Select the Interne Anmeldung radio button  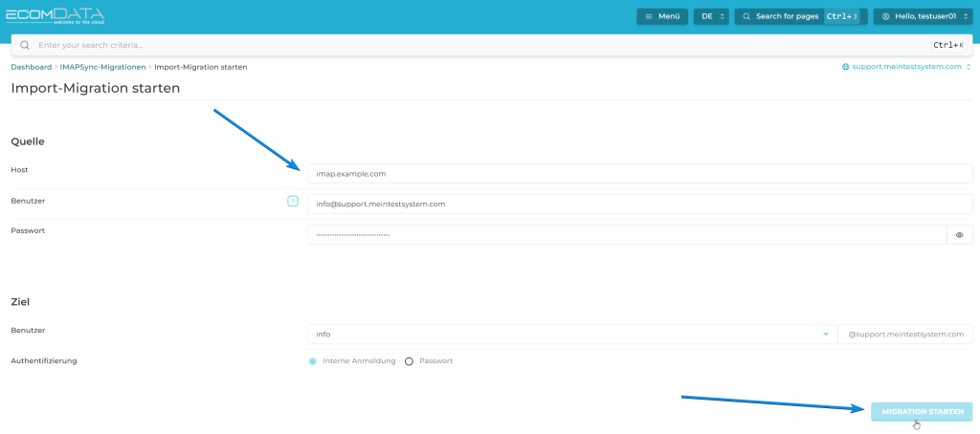click(x=313, y=361)
